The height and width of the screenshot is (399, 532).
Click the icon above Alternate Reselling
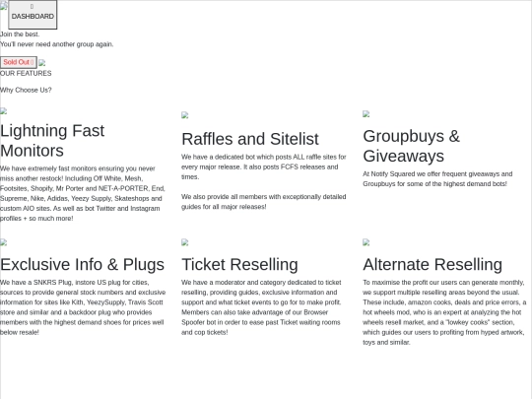(366, 242)
